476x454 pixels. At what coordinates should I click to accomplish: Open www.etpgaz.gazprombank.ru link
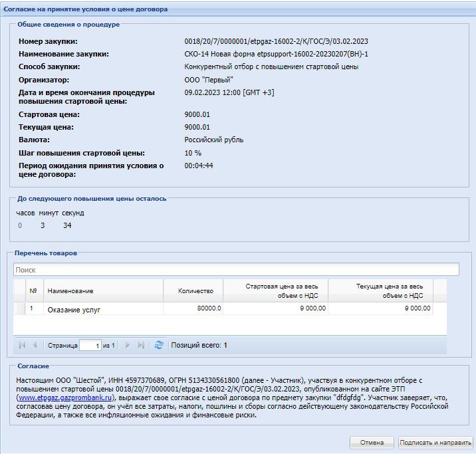(x=65, y=397)
